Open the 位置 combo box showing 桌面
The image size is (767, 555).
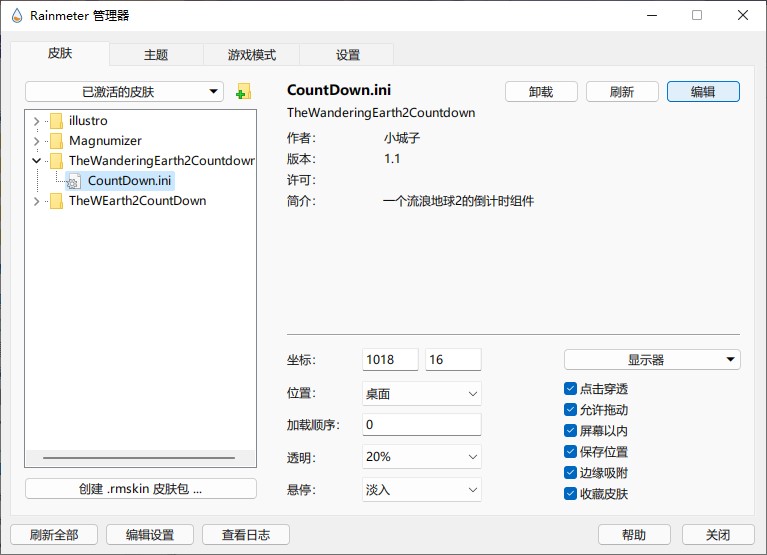(422, 394)
